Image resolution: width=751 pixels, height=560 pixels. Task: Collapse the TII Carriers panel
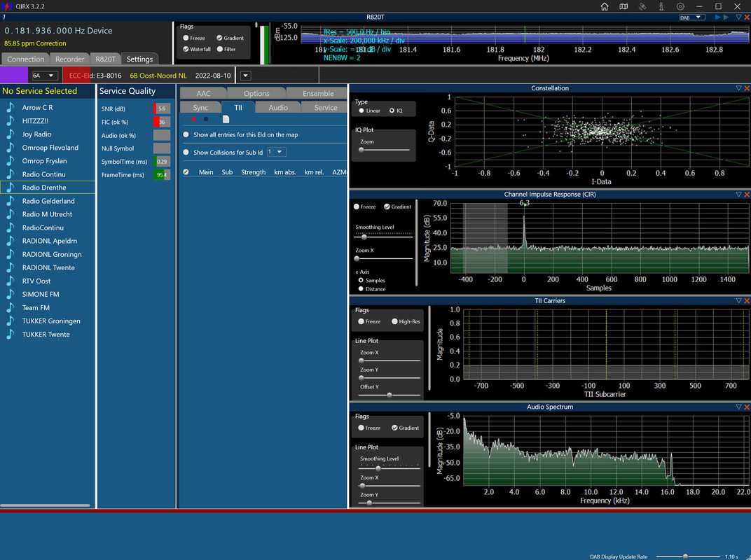[738, 300]
